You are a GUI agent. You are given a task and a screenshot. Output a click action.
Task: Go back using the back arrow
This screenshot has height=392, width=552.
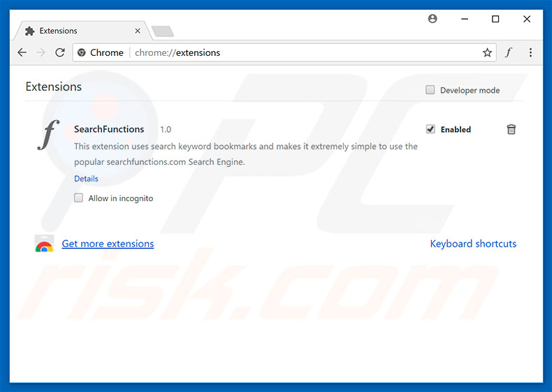click(22, 52)
